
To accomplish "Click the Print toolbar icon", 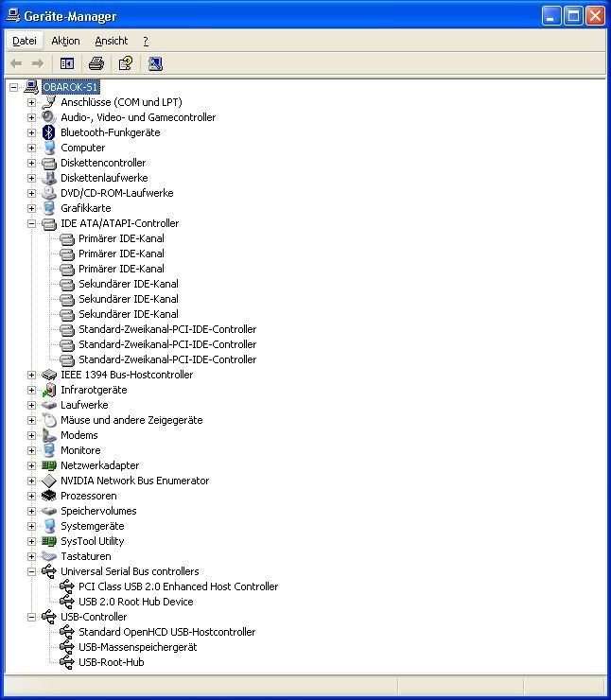I will [96, 63].
